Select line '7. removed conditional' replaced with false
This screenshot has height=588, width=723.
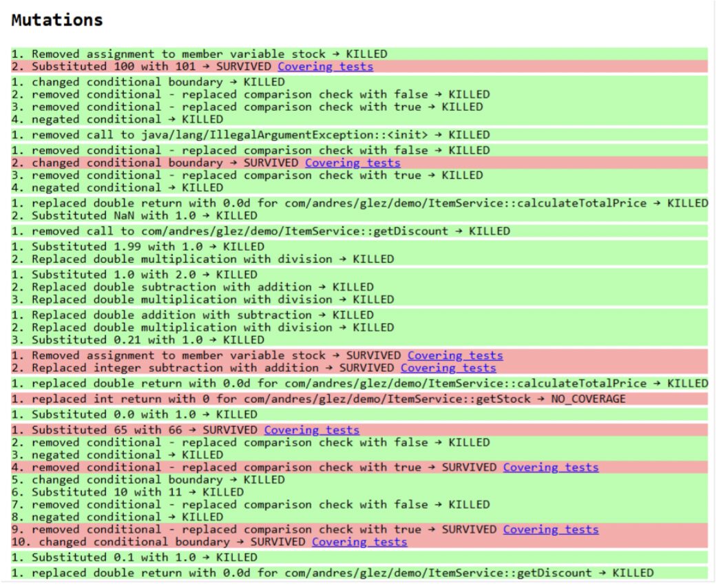pyautogui.click(x=359, y=505)
